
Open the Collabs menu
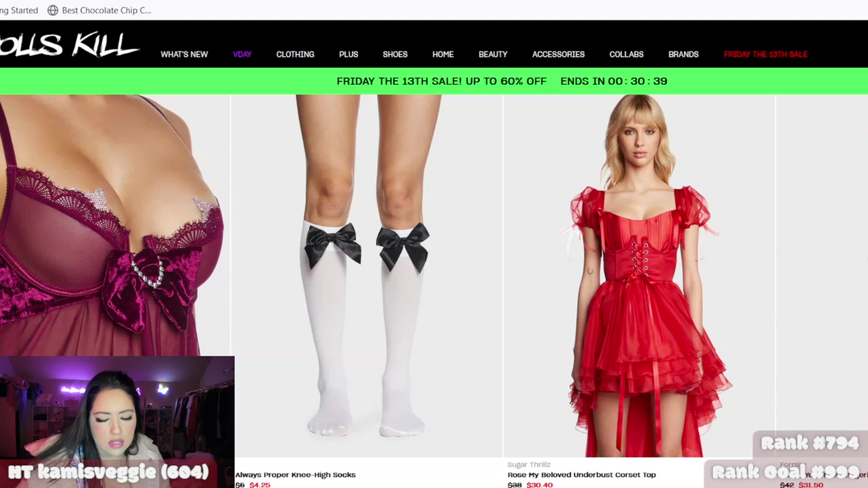point(626,54)
